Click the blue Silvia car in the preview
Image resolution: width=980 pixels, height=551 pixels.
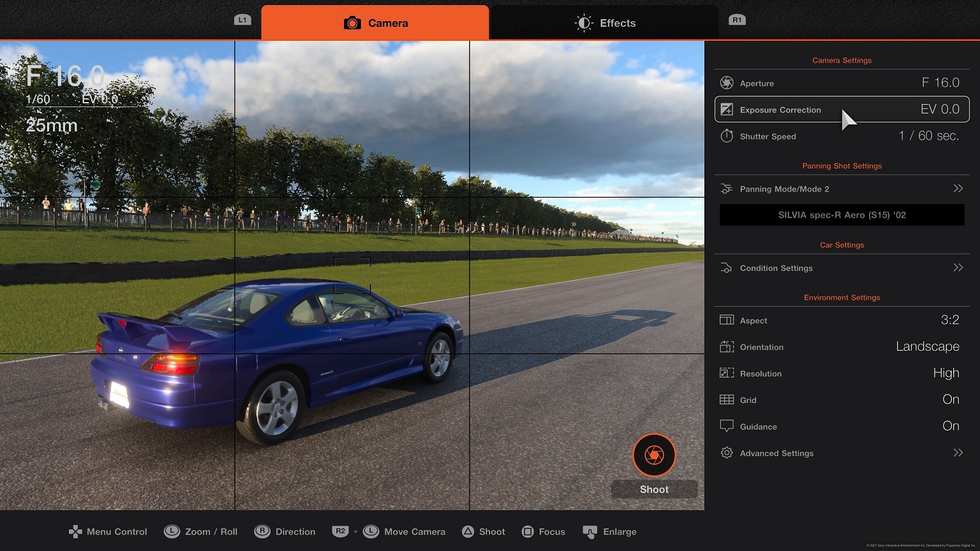(x=276, y=360)
